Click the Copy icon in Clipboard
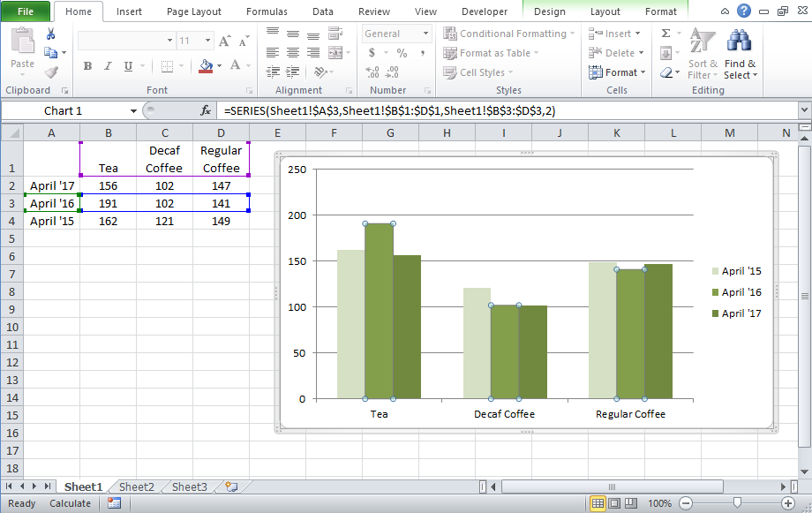This screenshot has width=812, height=513. tap(51, 52)
